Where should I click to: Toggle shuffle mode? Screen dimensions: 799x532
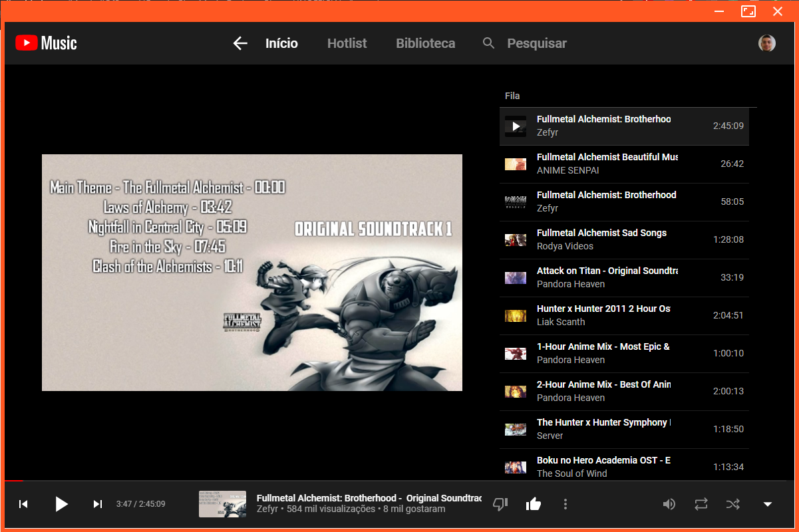[733, 504]
